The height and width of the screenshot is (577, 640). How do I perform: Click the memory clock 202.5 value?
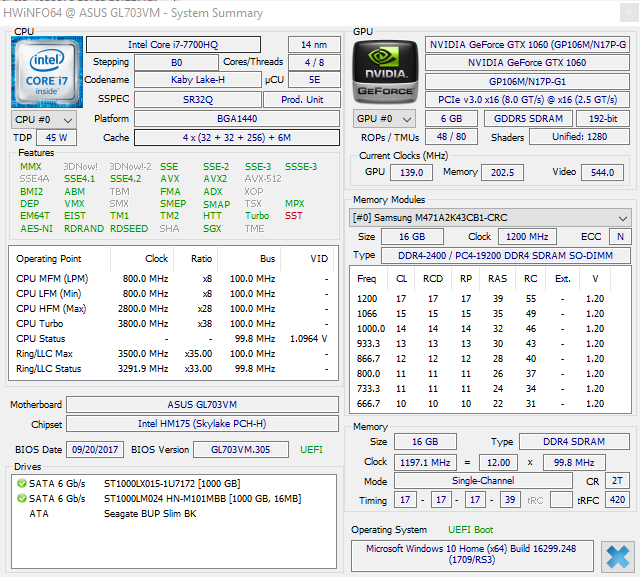(x=502, y=172)
